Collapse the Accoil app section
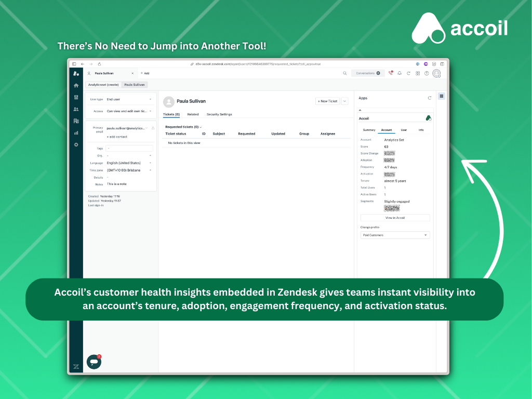Viewport: 532px width, 399px height. [360, 110]
